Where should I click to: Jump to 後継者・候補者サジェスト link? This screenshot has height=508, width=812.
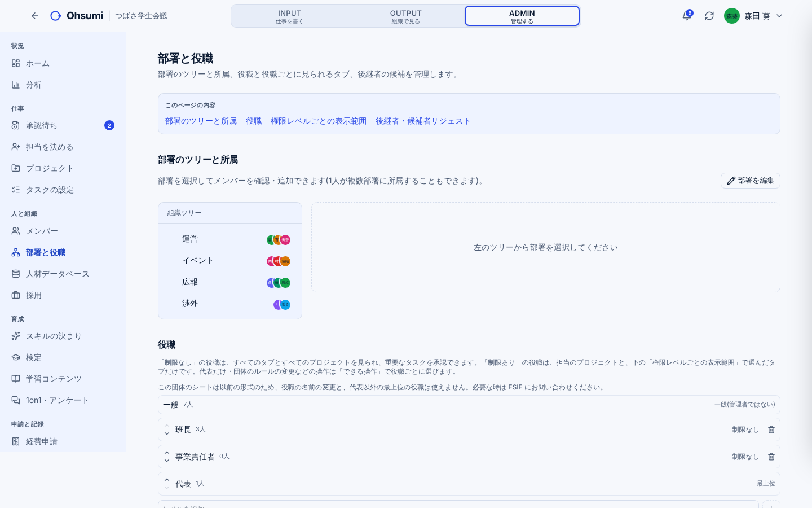[x=423, y=121]
